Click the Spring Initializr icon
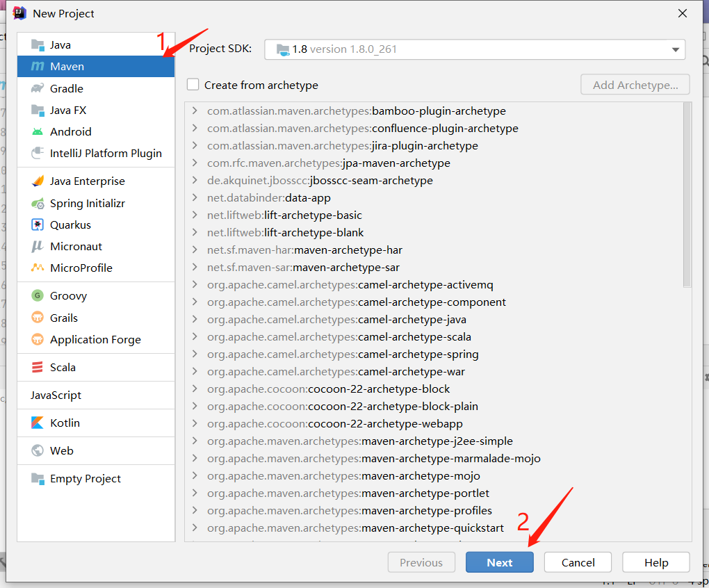Screen dimensions: 709x588 (x=38, y=204)
